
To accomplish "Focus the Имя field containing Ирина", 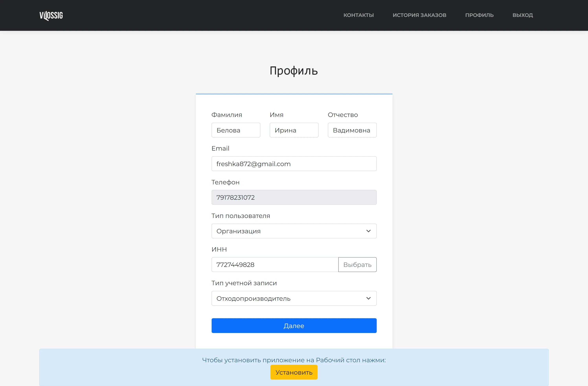I will (294, 130).
